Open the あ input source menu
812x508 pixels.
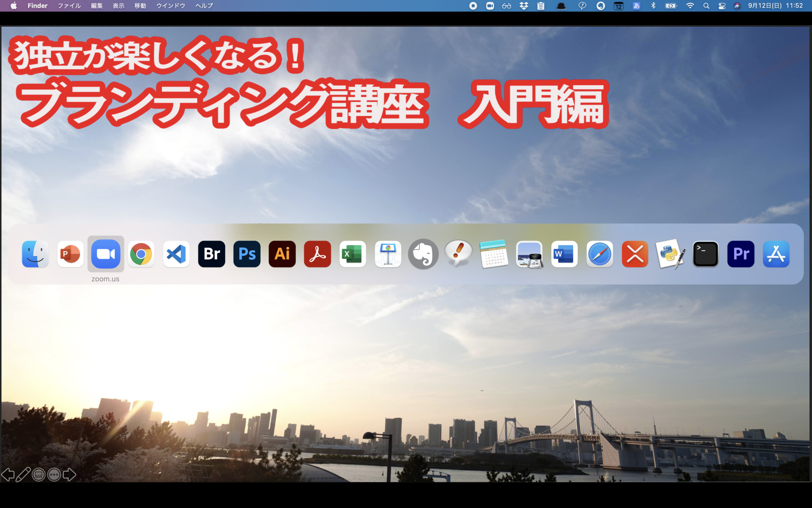click(636, 6)
